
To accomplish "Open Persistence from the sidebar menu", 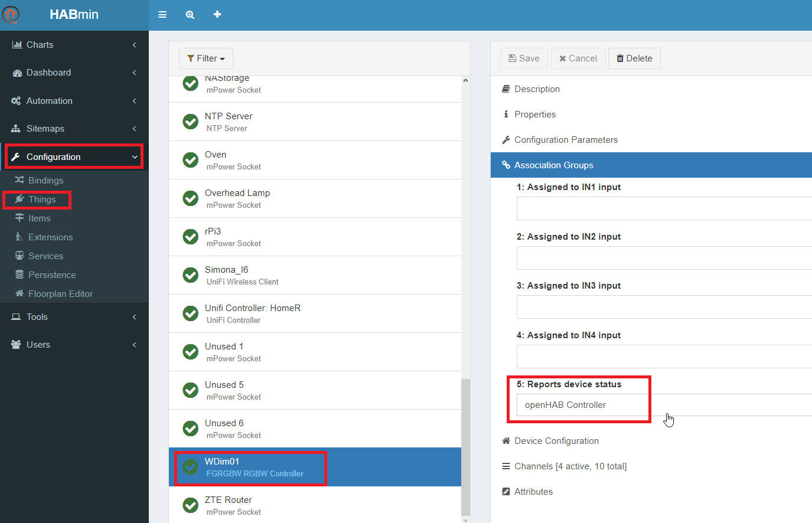I will click(53, 274).
